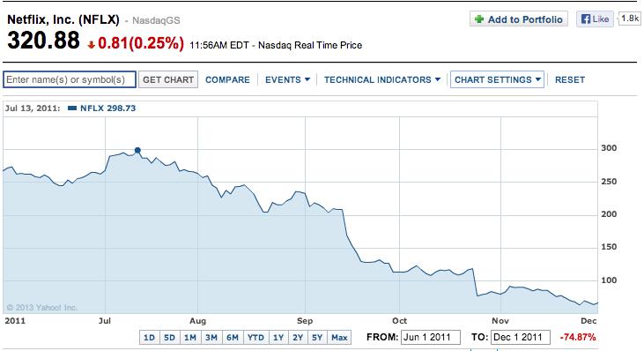Click the symbol search input field
The width and height of the screenshot is (644, 351).
click(70, 79)
